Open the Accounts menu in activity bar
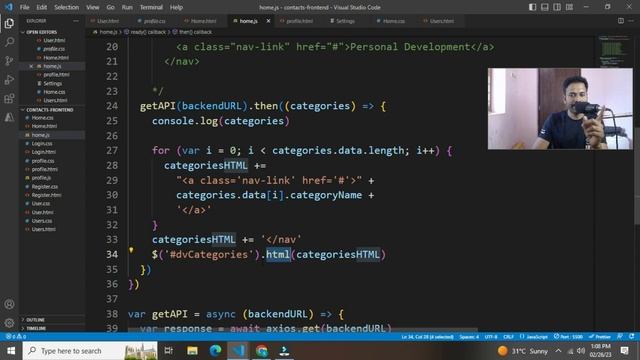Image resolution: width=640 pixels, height=360 pixels. point(9,304)
